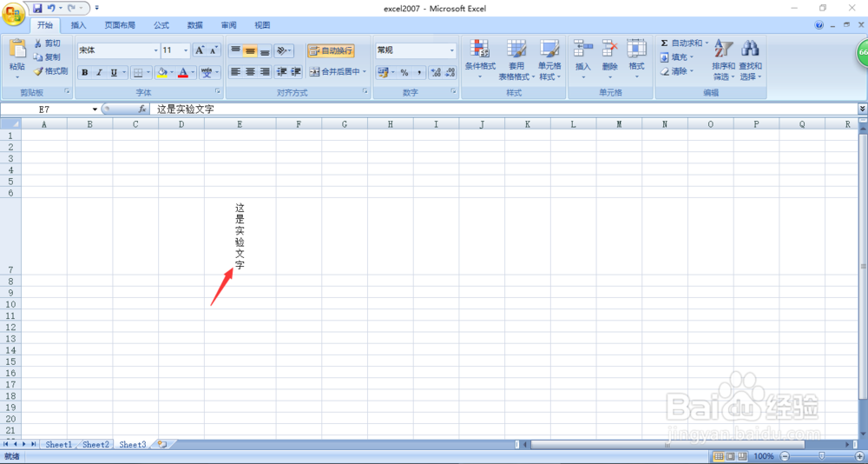This screenshot has width=868, height=464.
Task: Open font color dropdown arrow
Action: pos(194,72)
